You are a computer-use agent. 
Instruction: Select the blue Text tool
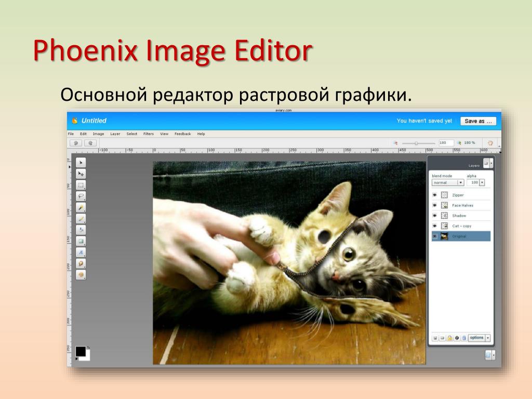pos(81,252)
